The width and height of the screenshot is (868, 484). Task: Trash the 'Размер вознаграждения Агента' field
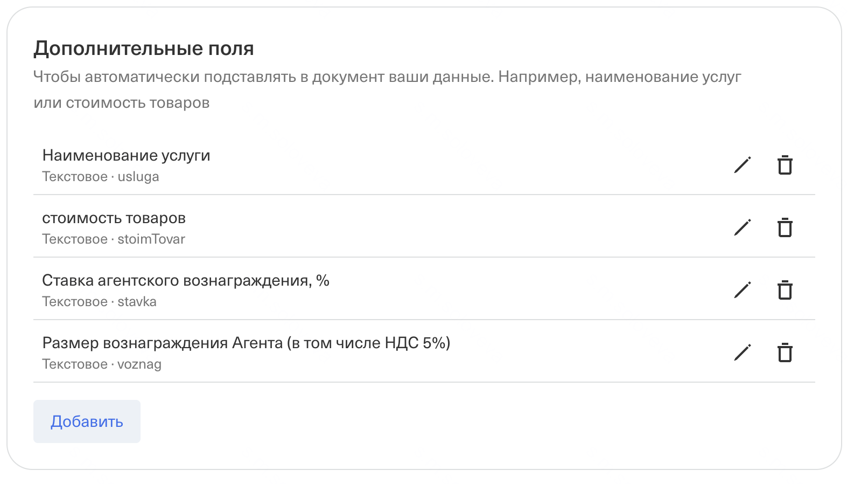click(785, 352)
